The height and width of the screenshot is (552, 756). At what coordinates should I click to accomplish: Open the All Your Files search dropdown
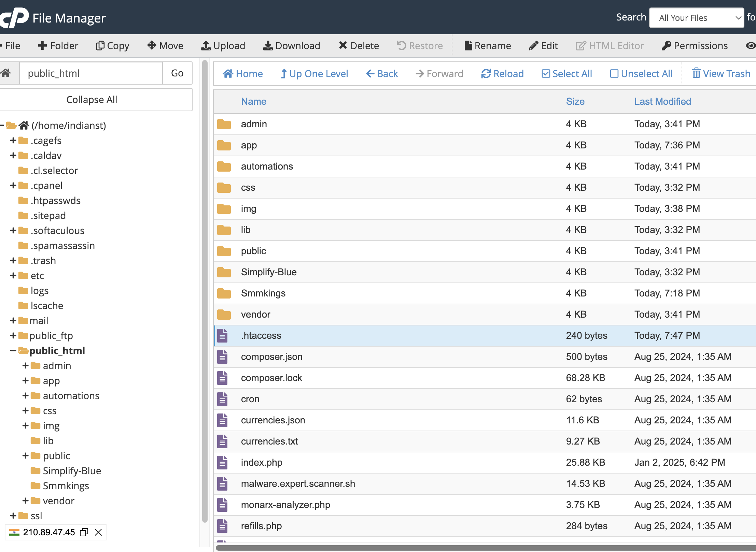click(x=696, y=18)
